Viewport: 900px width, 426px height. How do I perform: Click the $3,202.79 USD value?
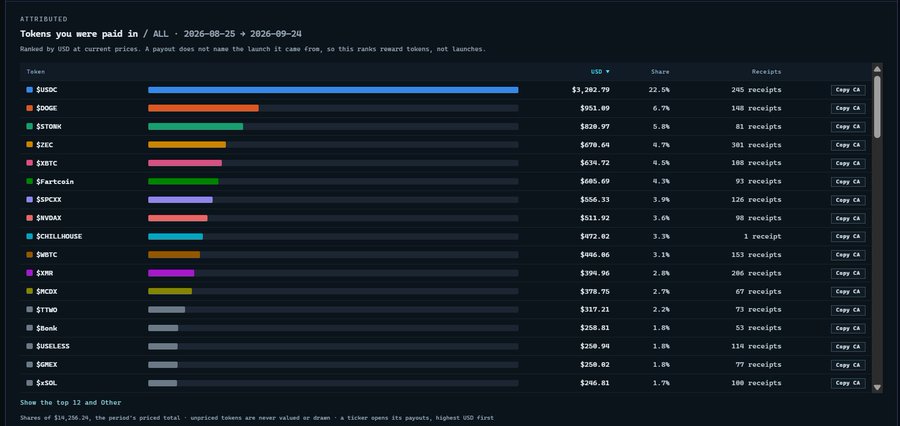tap(591, 90)
